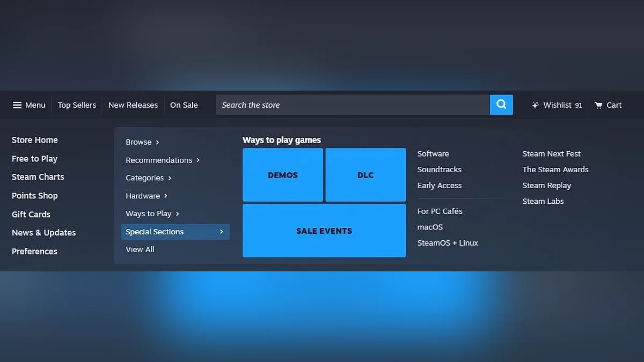
Task: Open Gift Cards
Action: click(x=31, y=214)
